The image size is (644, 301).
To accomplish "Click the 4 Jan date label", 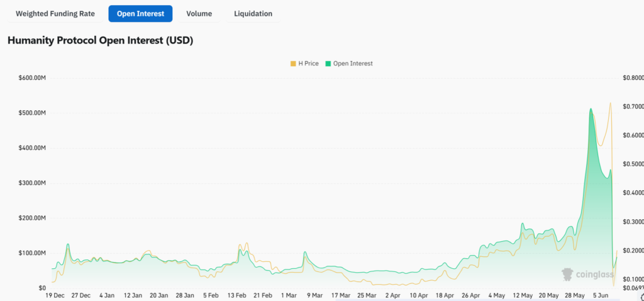I will coord(107,295).
